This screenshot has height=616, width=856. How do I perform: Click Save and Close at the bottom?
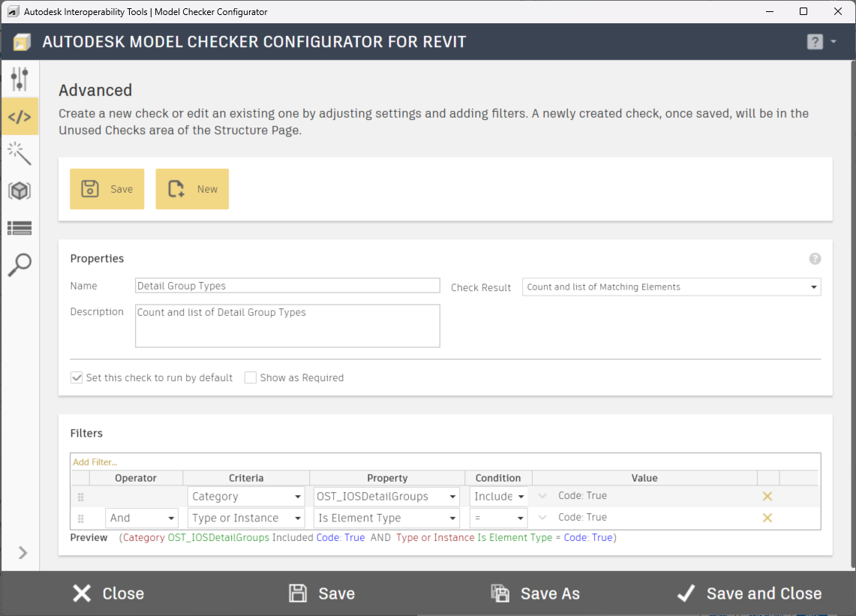(x=748, y=593)
